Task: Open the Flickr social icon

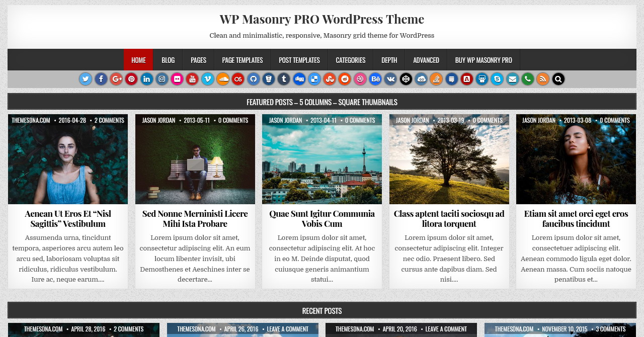Action: point(177,79)
